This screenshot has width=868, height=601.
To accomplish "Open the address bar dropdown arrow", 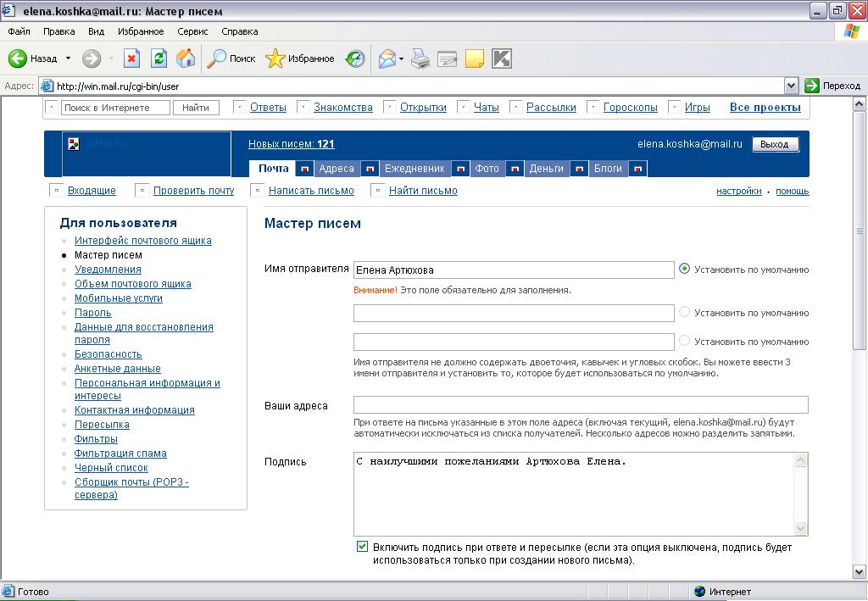I will (792, 86).
